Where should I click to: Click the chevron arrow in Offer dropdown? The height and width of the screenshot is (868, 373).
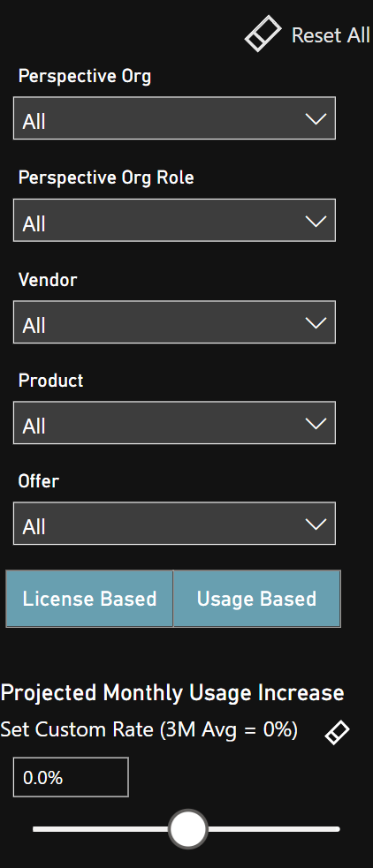click(316, 525)
